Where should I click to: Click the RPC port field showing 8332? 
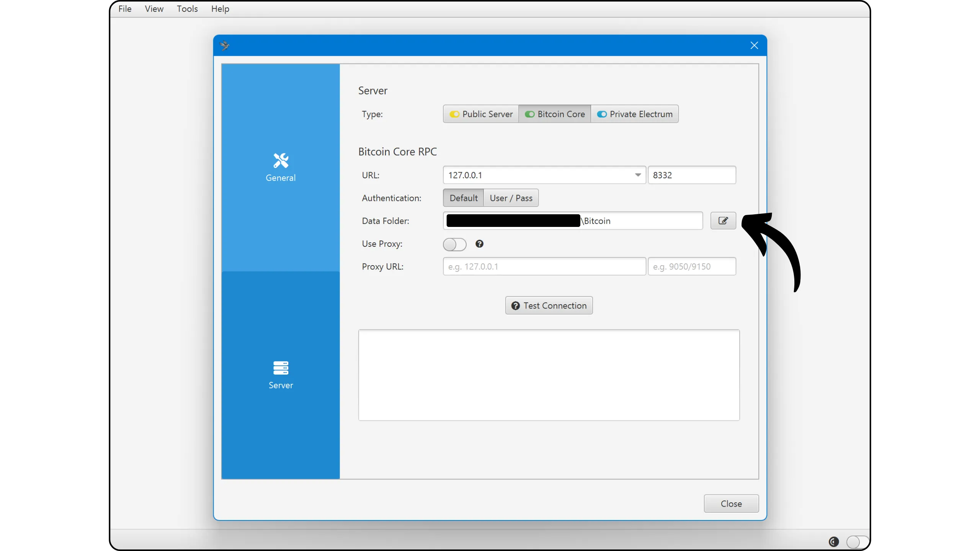tap(691, 175)
